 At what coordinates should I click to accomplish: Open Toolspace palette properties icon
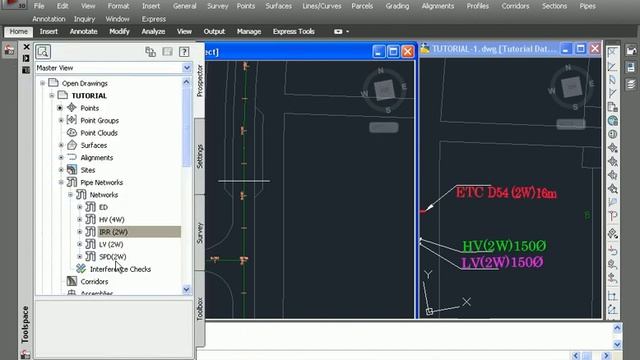tap(26, 70)
